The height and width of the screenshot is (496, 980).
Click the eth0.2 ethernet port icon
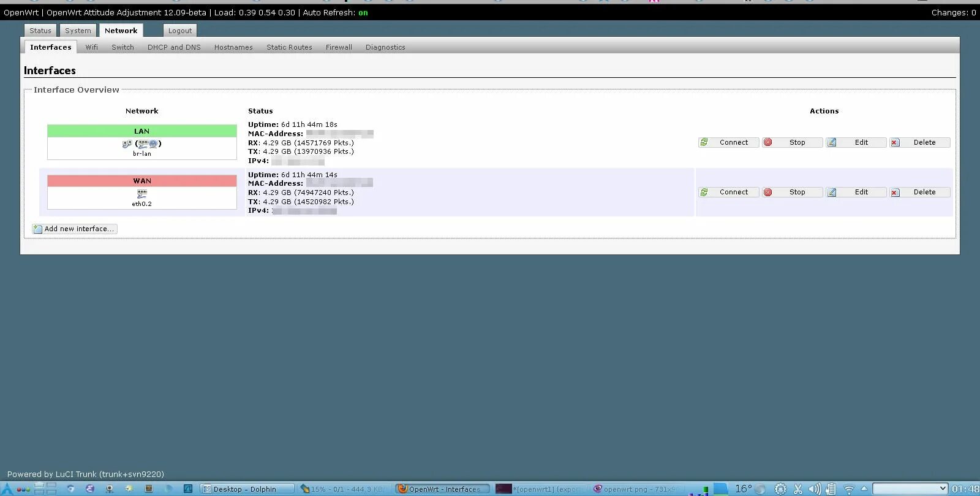[x=142, y=194]
